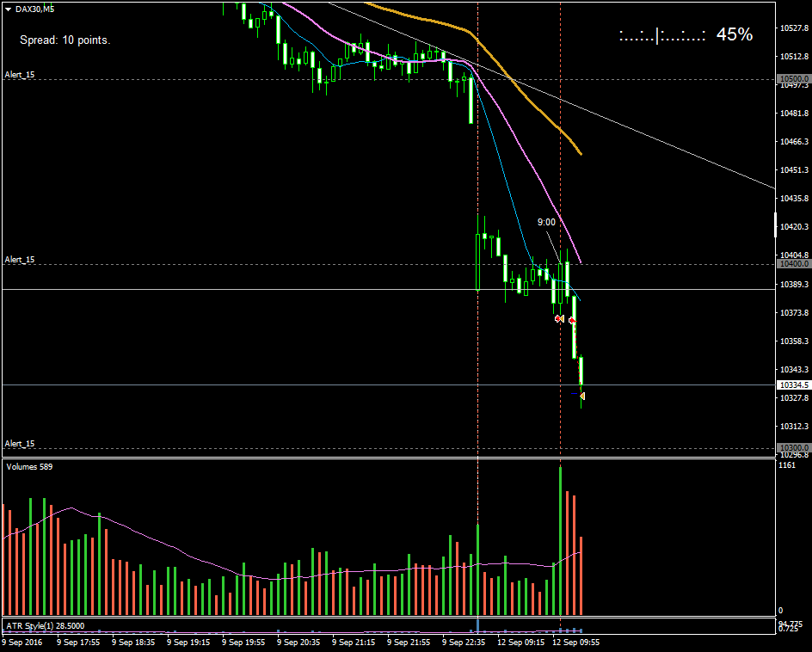Image resolution: width=812 pixels, height=652 pixels.
Task: Open the DAX30,M5 one-click trading triangle
Action: tap(8, 9)
